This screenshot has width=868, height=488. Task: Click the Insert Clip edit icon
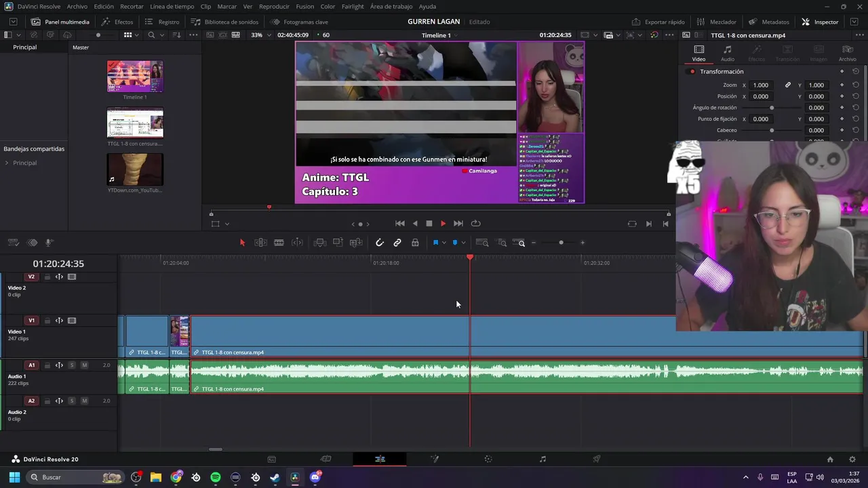[x=320, y=243]
